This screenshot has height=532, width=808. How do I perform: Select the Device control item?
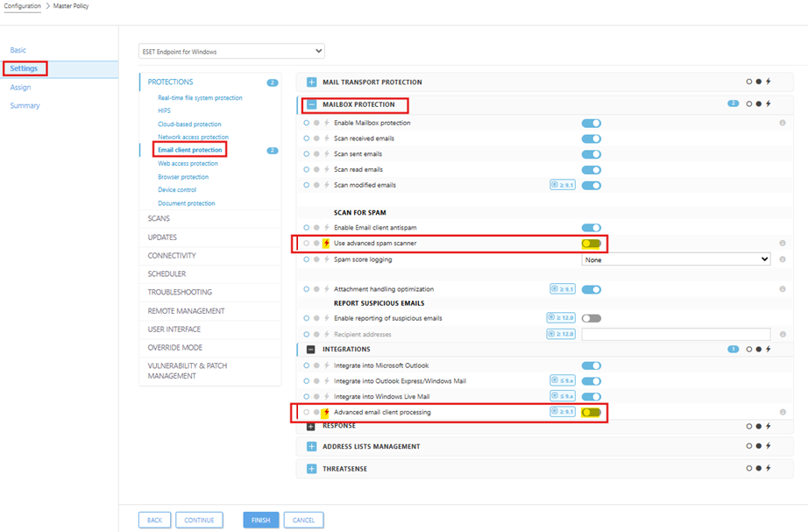click(x=177, y=189)
